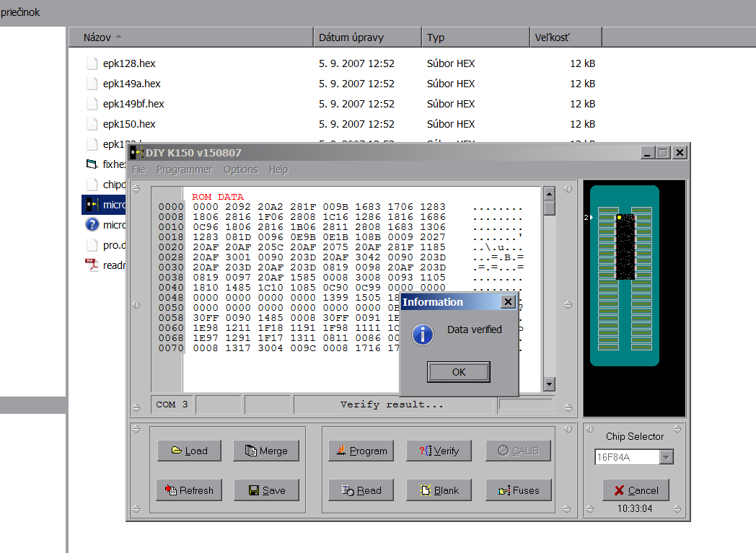Open the Chip Selector dropdown
The width and height of the screenshot is (756, 553).
tap(666, 457)
